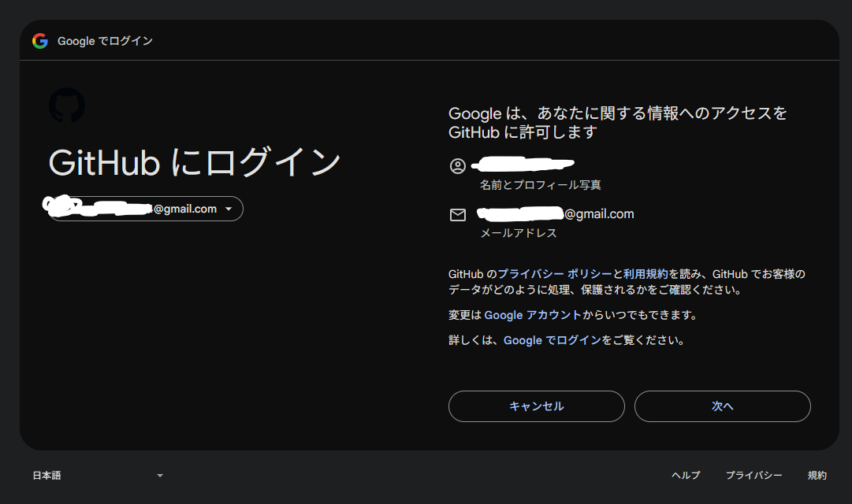Open the account dropdown arrow under GitHub にログイン
852x504 pixels.
[229, 208]
